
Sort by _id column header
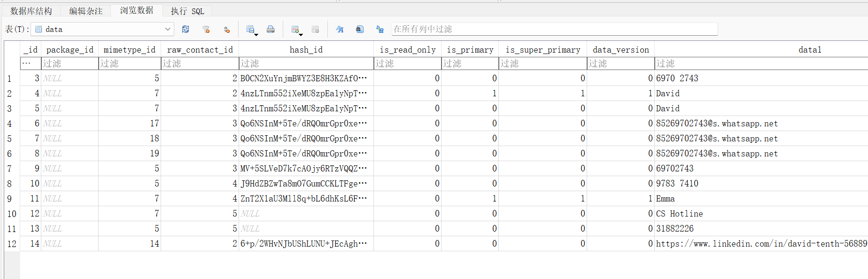pos(31,50)
